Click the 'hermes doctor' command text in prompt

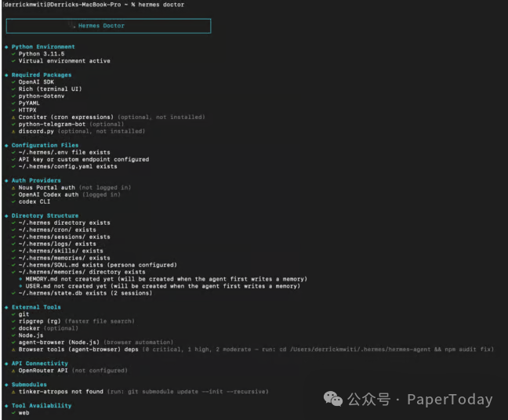pos(161,5)
